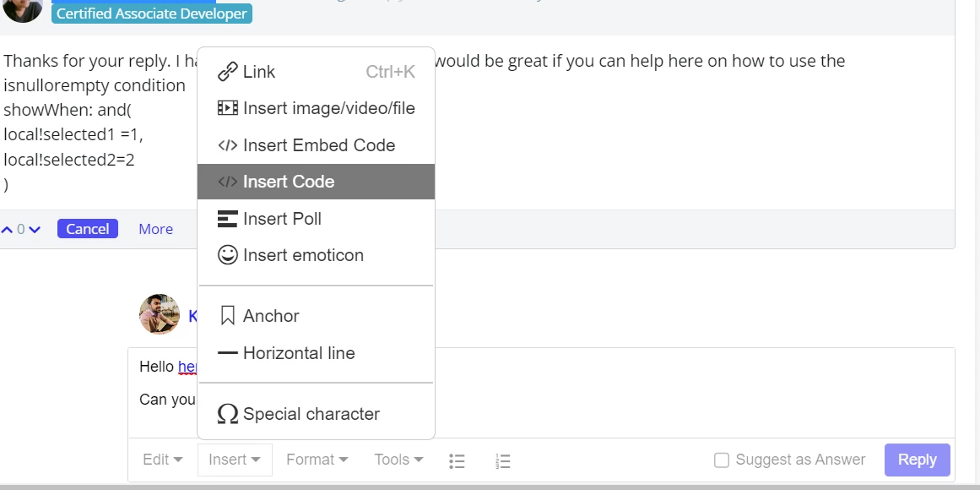Screen dimensions: 980x490
Task: Check the Suggest as Answer checkbox
Action: [721, 460]
